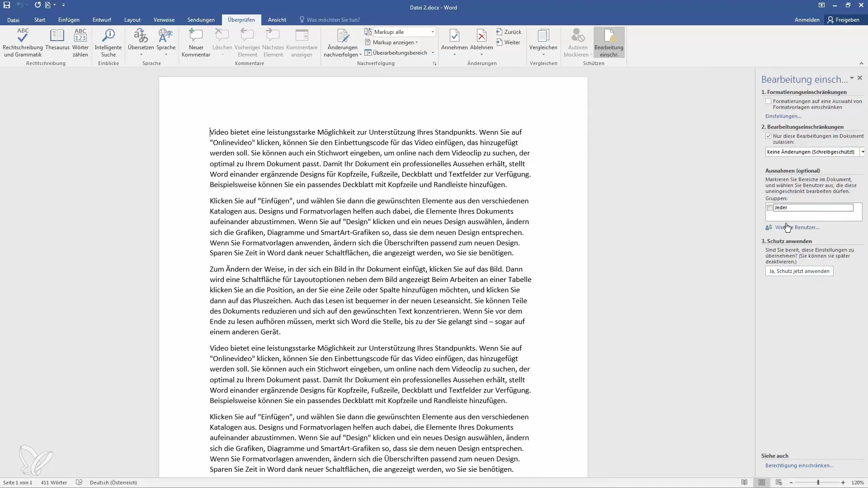The image size is (868, 488).
Task: Go to Vorheriges Element comment
Action: pyautogui.click(x=247, y=43)
